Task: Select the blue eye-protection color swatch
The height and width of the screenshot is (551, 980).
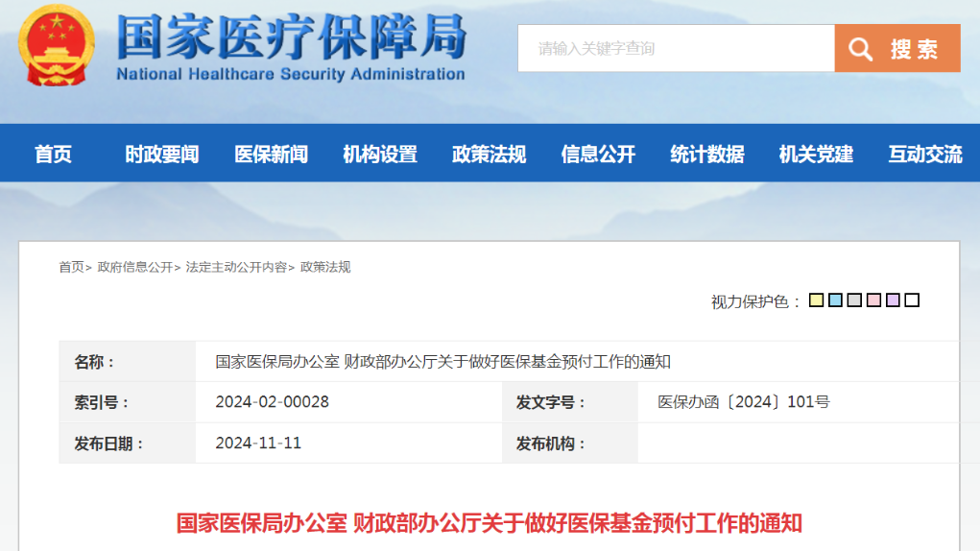Action: click(x=835, y=299)
